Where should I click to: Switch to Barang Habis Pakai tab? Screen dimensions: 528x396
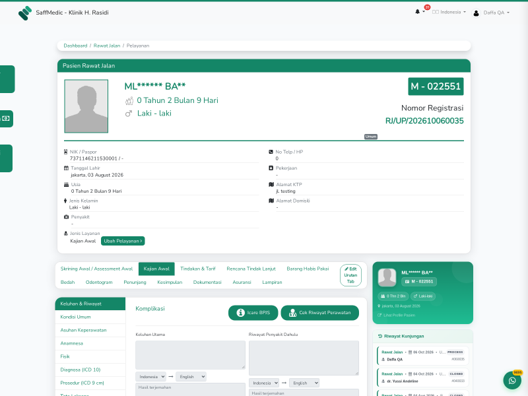(308, 269)
